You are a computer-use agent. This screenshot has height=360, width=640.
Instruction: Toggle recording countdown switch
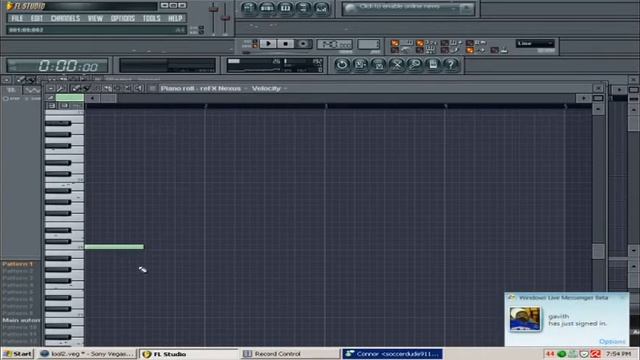point(420,42)
